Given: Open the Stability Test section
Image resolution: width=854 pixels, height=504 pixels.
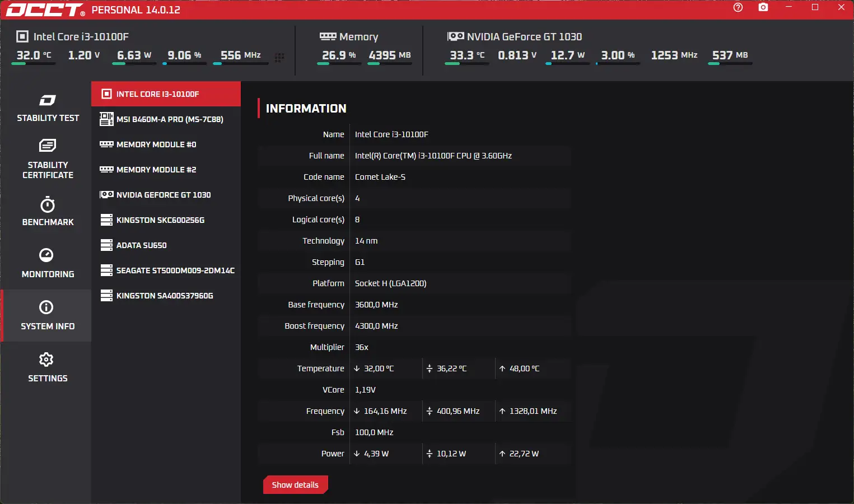Looking at the screenshot, I should [48, 108].
